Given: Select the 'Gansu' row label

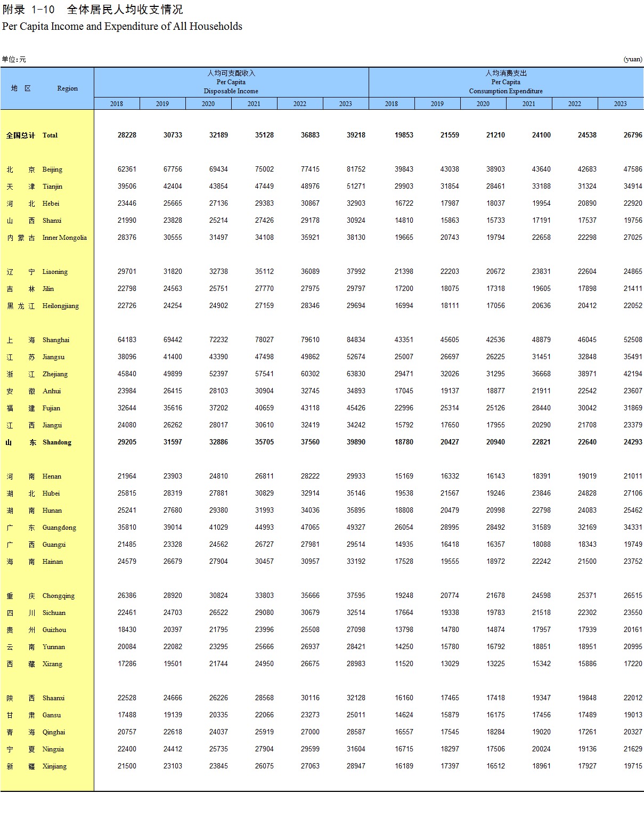Looking at the screenshot, I should [x=52, y=715].
